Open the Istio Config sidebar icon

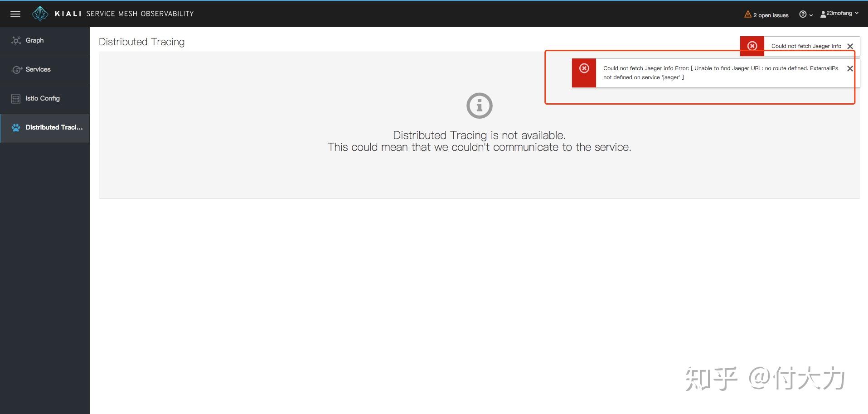16,99
